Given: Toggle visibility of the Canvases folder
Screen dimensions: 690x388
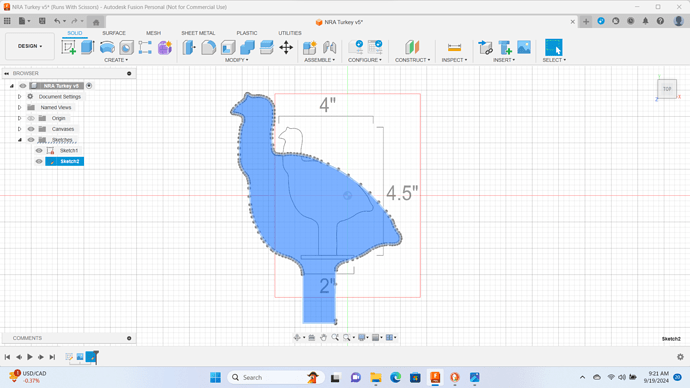Looking at the screenshot, I should point(31,129).
